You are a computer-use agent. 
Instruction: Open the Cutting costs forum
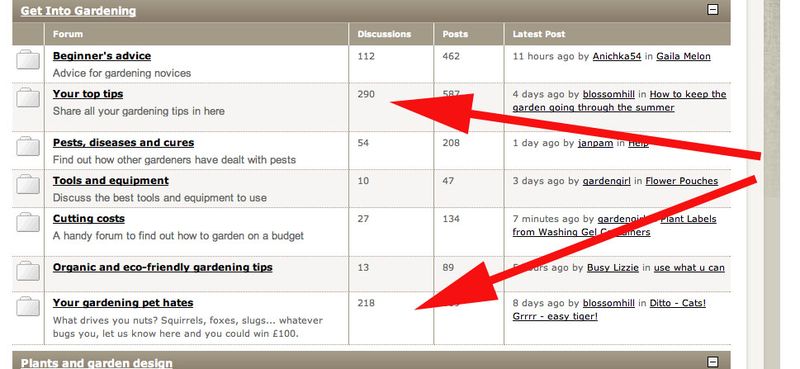click(89, 218)
